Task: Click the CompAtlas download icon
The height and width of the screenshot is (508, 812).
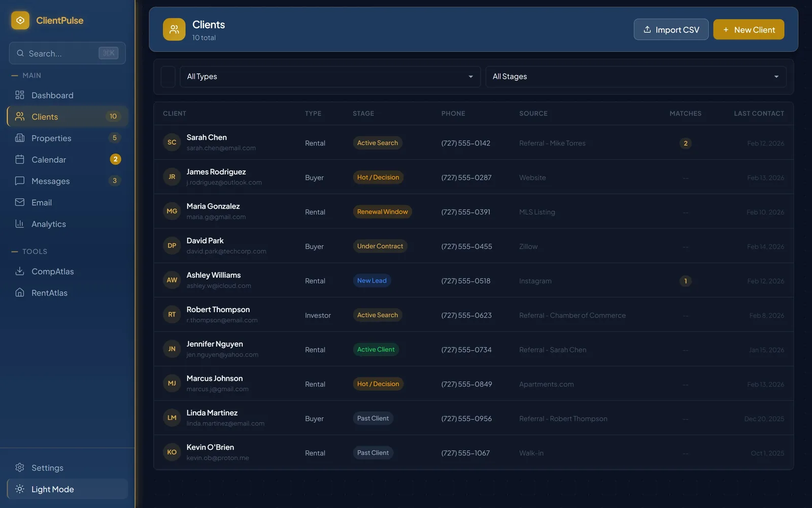Action: (20, 271)
